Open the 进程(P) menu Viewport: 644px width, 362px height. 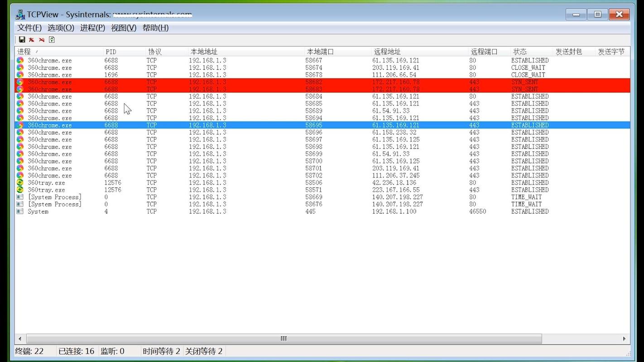tap(92, 28)
